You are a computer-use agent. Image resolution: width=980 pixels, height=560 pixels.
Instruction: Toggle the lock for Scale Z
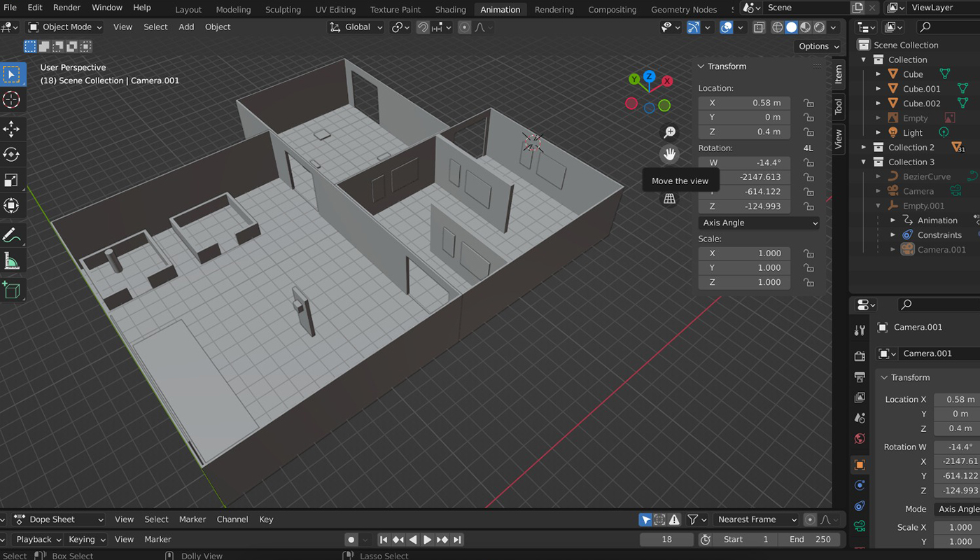(808, 283)
